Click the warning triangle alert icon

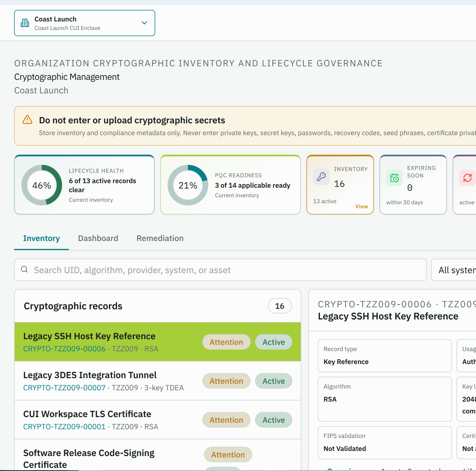point(27,120)
